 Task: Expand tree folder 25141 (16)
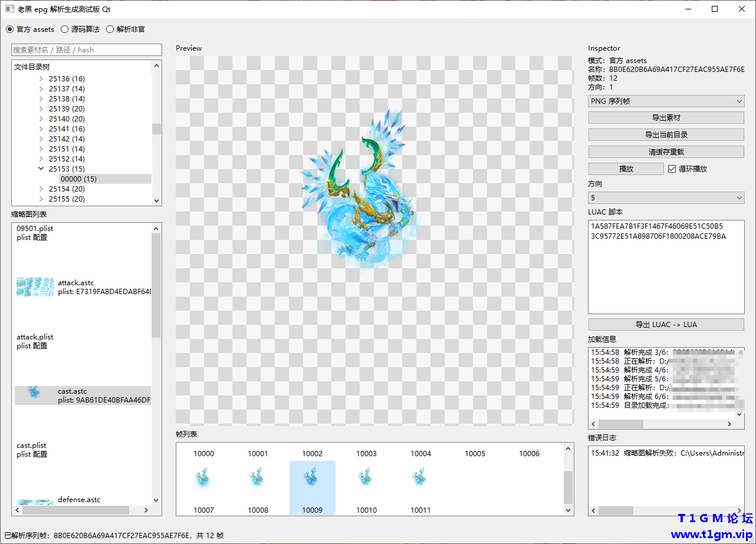41,129
